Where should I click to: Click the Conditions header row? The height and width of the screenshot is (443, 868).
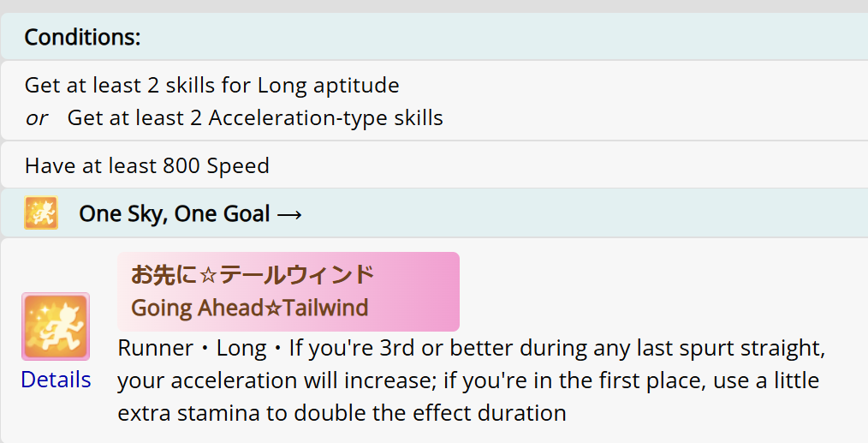(x=433, y=38)
